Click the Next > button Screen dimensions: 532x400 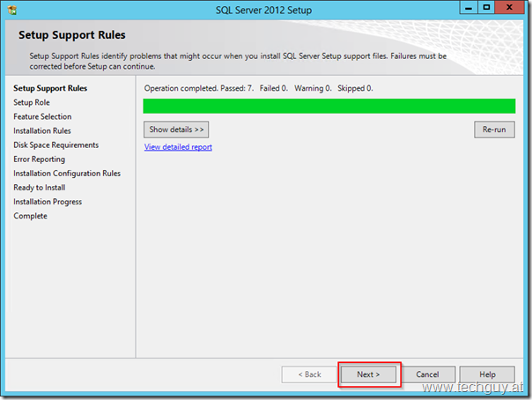point(368,374)
